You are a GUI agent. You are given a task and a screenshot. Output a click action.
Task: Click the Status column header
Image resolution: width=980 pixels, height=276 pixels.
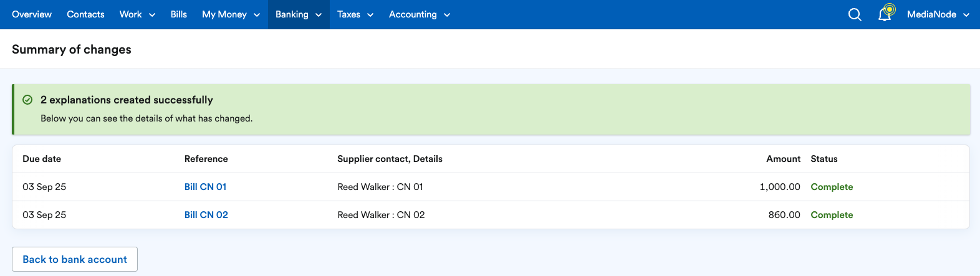pos(824,159)
